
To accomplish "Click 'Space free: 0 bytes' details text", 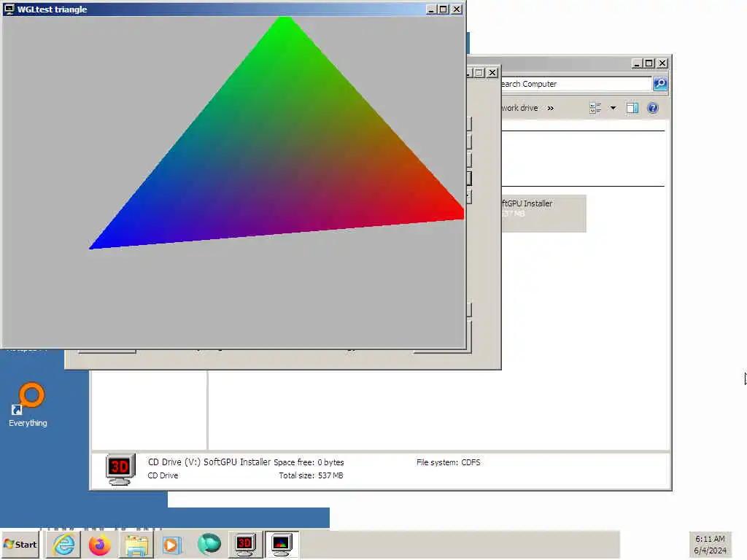I will tap(309, 462).
